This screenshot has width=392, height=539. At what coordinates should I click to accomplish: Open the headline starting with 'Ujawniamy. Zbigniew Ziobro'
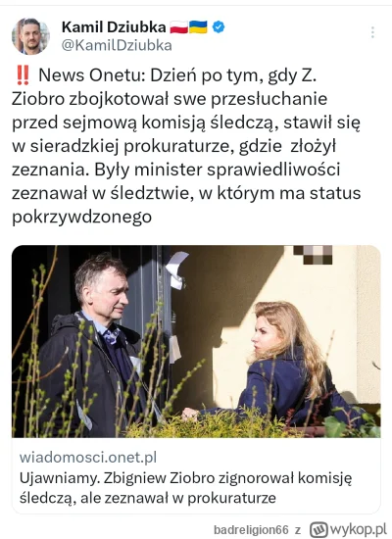pyautogui.click(x=185, y=488)
